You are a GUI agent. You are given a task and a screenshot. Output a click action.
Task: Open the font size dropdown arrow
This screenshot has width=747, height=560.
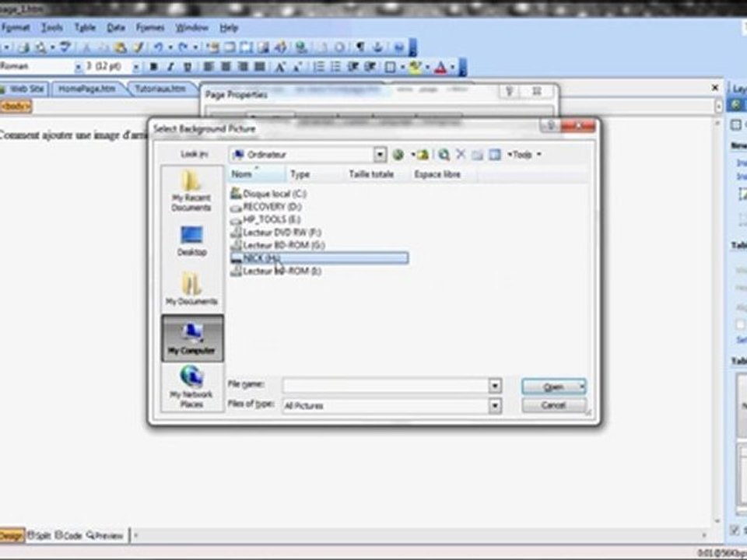pyautogui.click(x=135, y=67)
